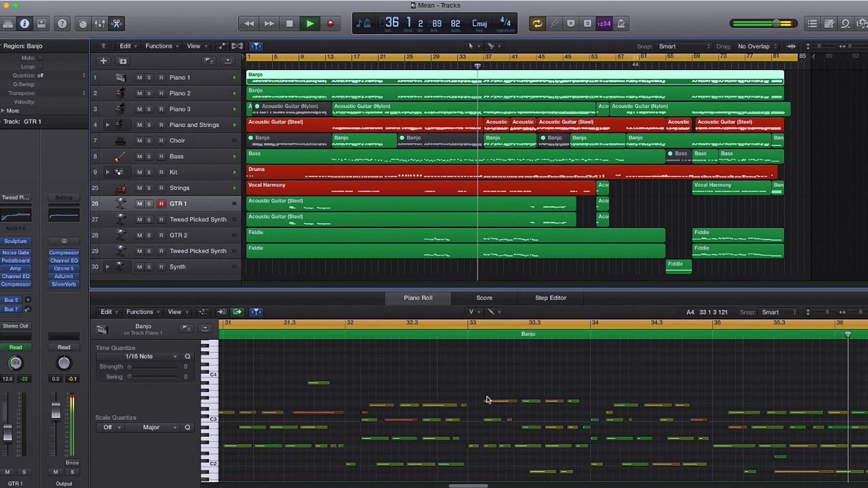
Task: Solo the Choir track
Action: (149, 141)
